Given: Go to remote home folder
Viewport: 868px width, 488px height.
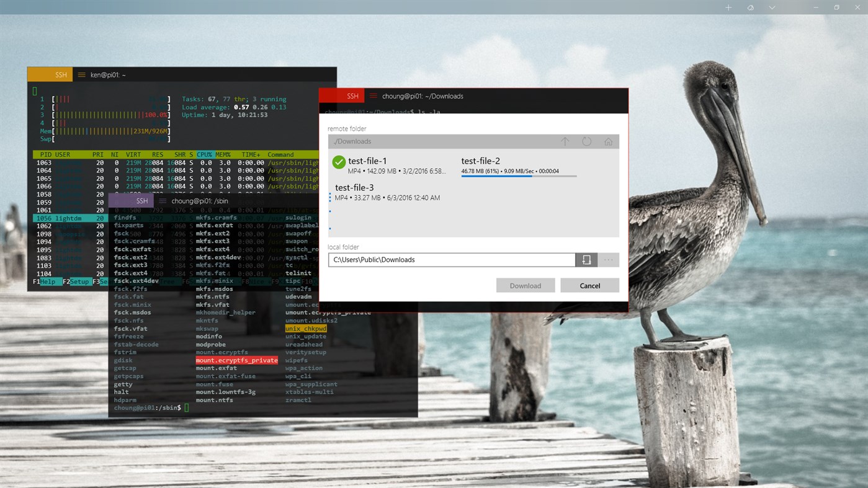Looking at the screenshot, I should click(608, 141).
